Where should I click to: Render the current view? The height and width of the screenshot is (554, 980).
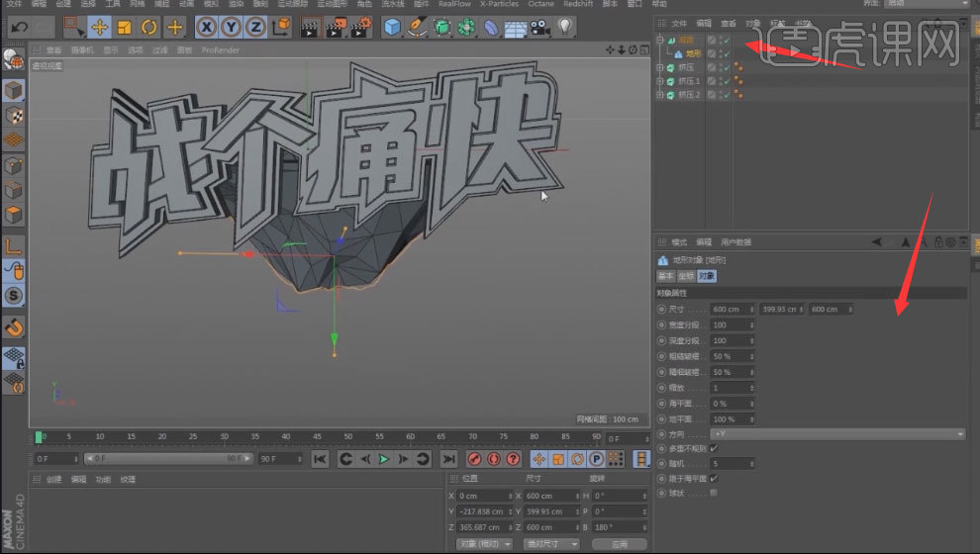(x=310, y=27)
